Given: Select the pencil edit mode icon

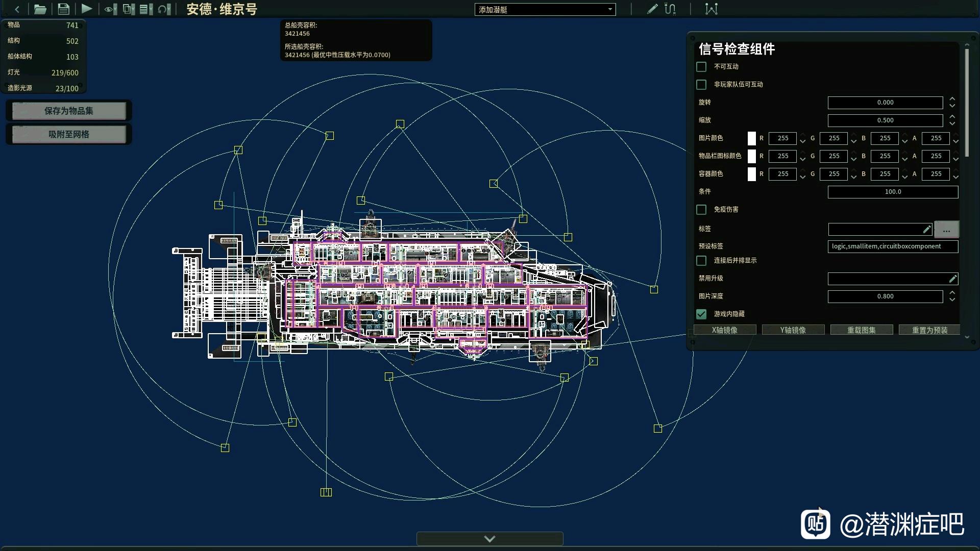Looking at the screenshot, I should pos(652,9).
